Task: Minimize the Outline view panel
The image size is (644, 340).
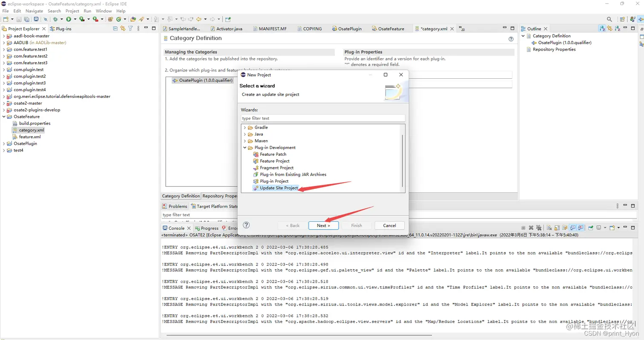Action: pos(625,28)
